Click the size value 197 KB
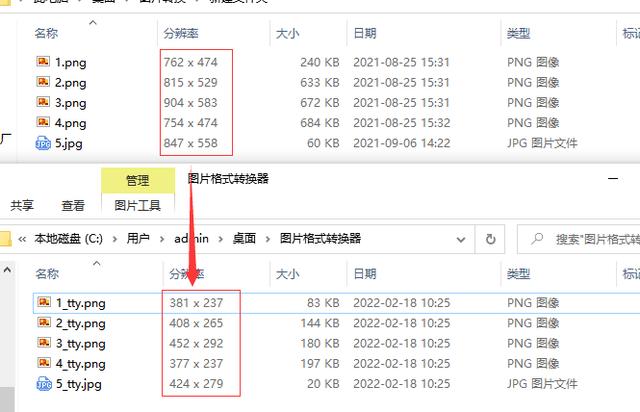Viewport: 640px width, 412px height. [320, 363]
